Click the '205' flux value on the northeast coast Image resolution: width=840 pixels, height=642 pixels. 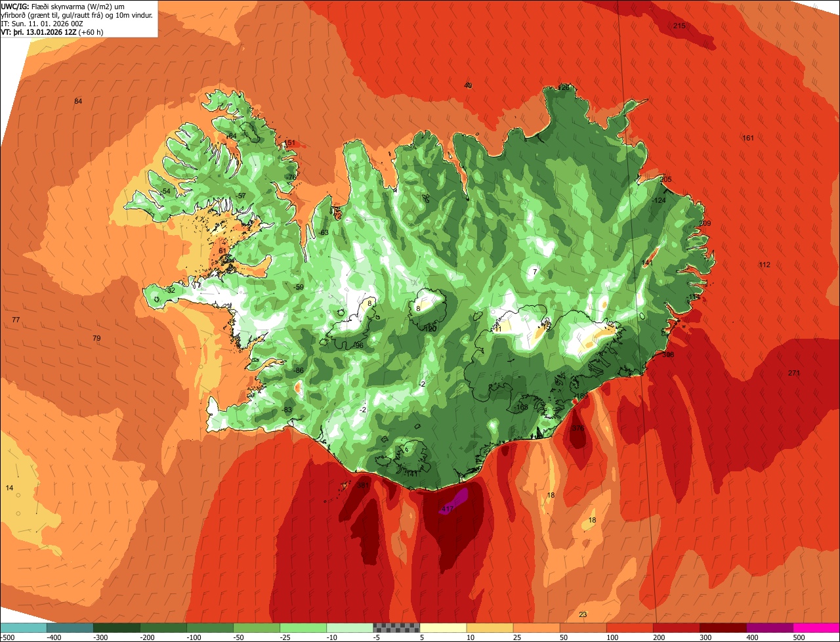[x=665, y=179]
